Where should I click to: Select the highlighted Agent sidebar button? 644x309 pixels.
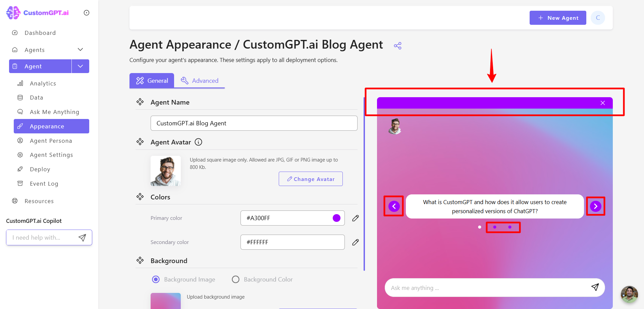pyautogui.click(x=40, y=66)
